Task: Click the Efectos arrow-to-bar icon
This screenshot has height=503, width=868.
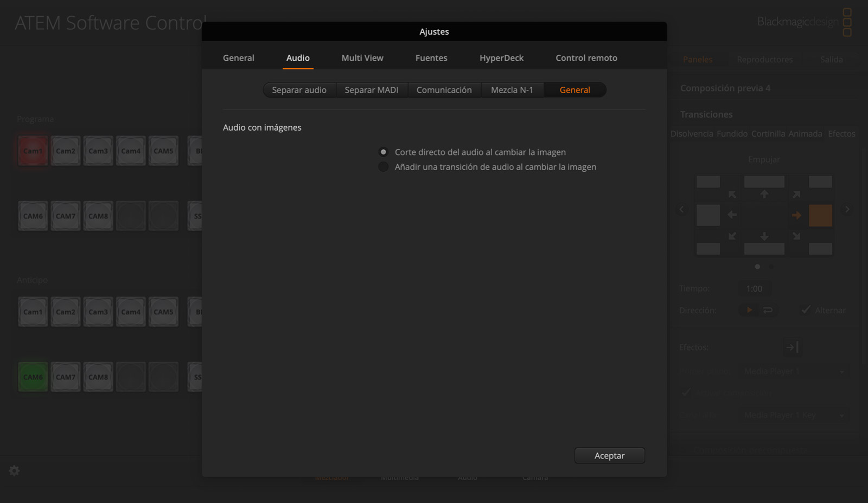Action: point(792,347)
